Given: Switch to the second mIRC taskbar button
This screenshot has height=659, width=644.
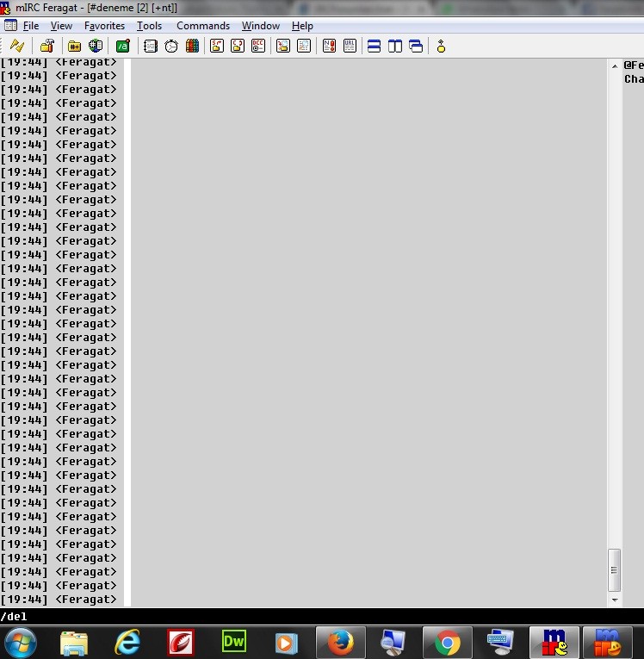Looking at the screenshot, I should pyautogui.click(x=608, y=643).
